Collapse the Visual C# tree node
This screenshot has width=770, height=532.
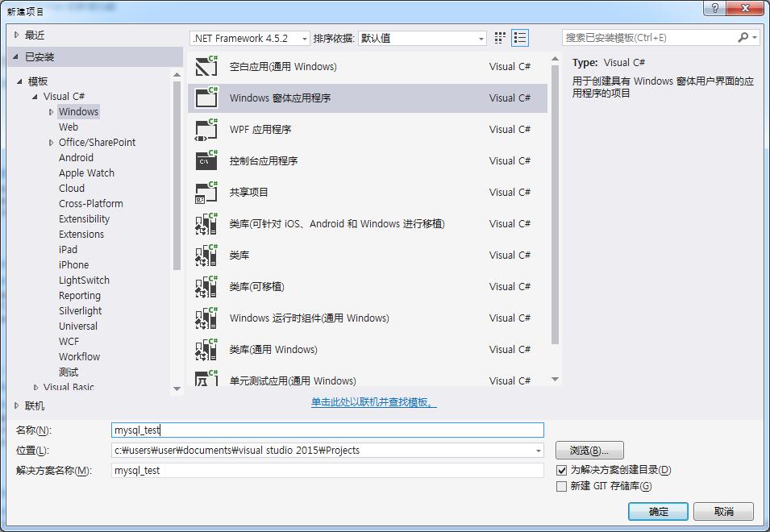click(35, 97)
